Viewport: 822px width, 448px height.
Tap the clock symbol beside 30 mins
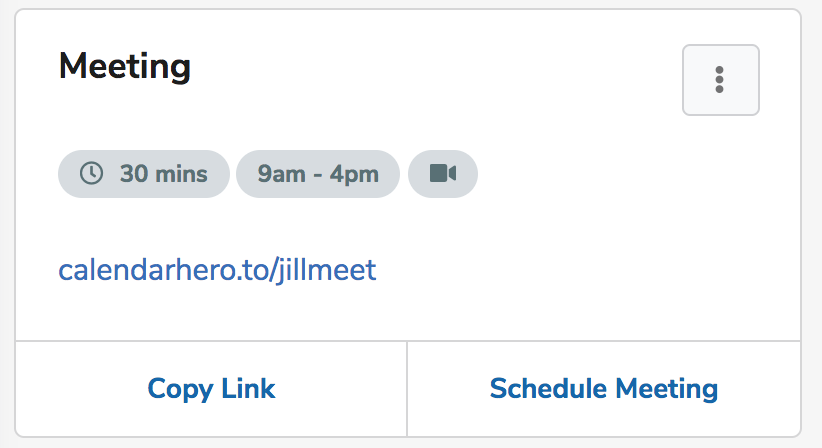click(x=91, y=173)
